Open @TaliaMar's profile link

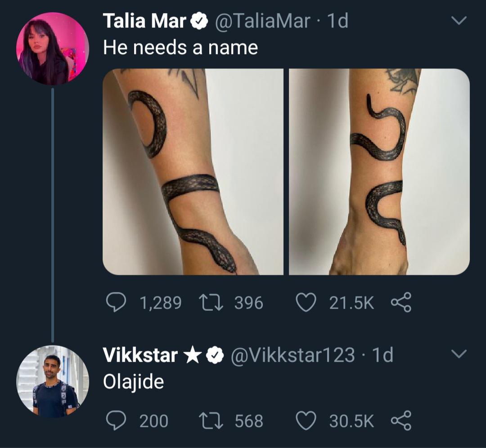(x=264, y=21)
